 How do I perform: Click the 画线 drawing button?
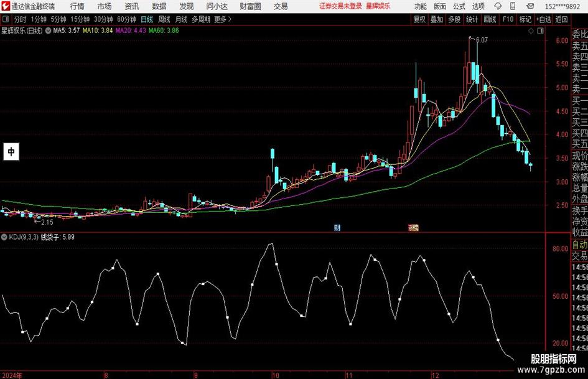(x=490, y=19)
